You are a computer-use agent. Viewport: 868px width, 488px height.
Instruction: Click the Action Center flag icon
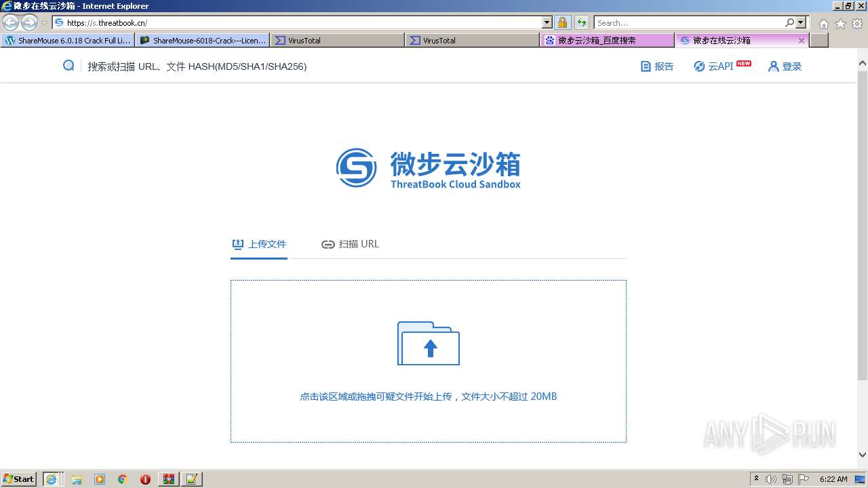(x=804, y=479)
